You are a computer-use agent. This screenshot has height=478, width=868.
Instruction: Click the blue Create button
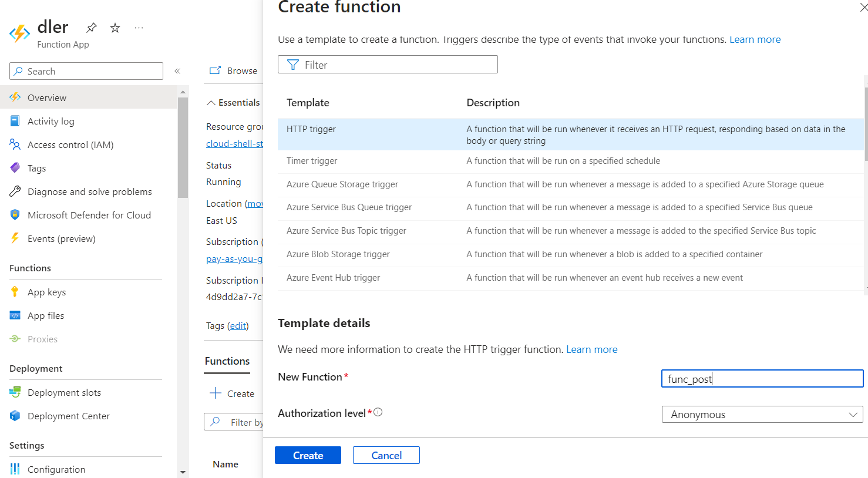[x=308, y=455]
